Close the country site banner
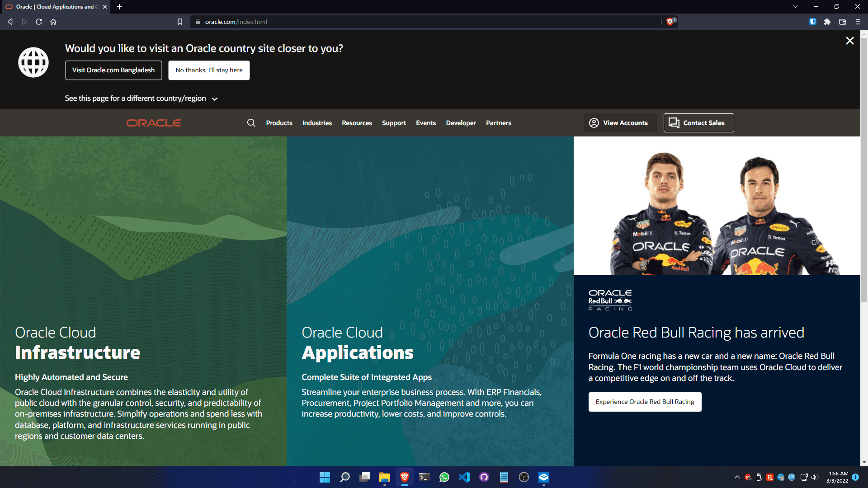This screenshot has width=868, height=488. (x=850, y=41)
